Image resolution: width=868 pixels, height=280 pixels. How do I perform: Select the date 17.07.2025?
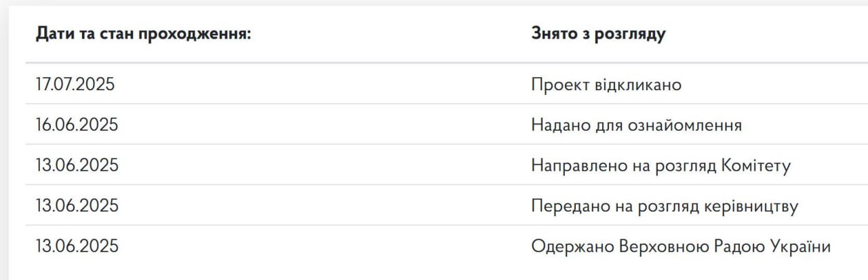75,85
